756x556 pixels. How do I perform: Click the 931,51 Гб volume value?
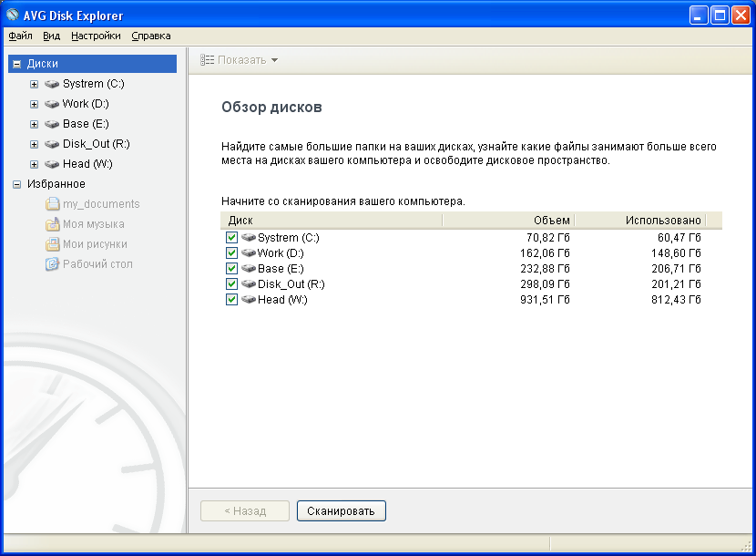coord(545,299)
